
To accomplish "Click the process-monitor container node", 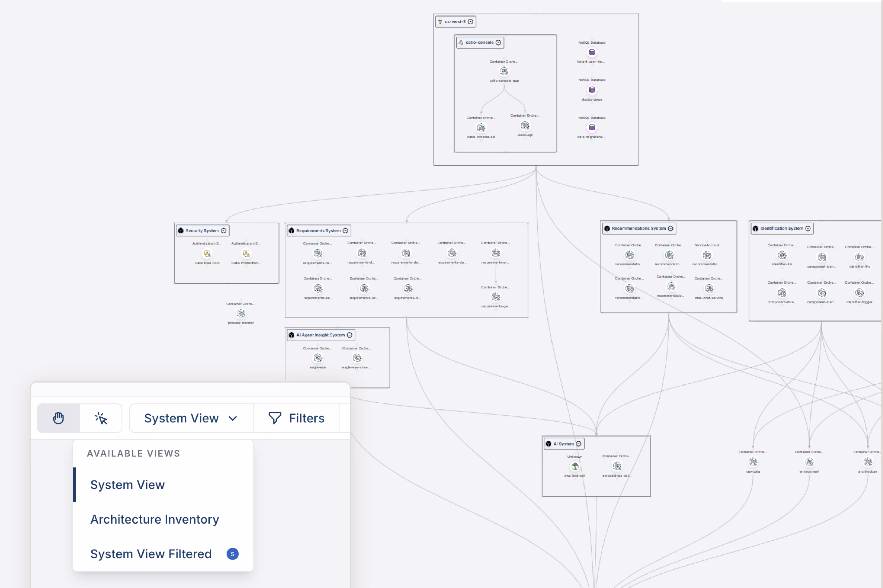I will pos(241,313).
